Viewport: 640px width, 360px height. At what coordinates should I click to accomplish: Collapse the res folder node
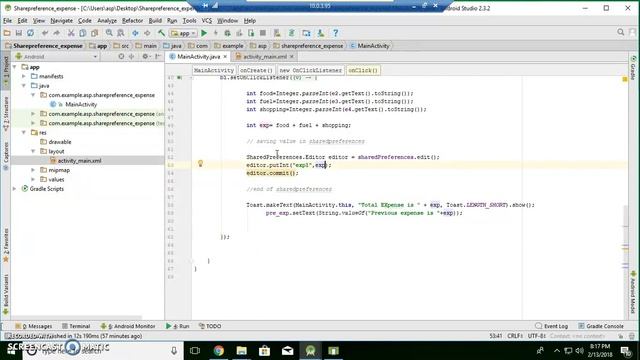(x=24, y=133)
